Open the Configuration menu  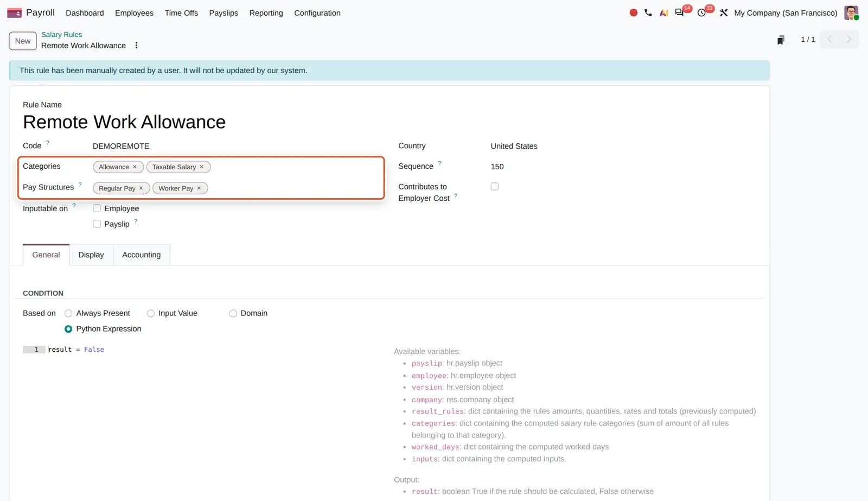pyautogui.click(x=317, y=13)
